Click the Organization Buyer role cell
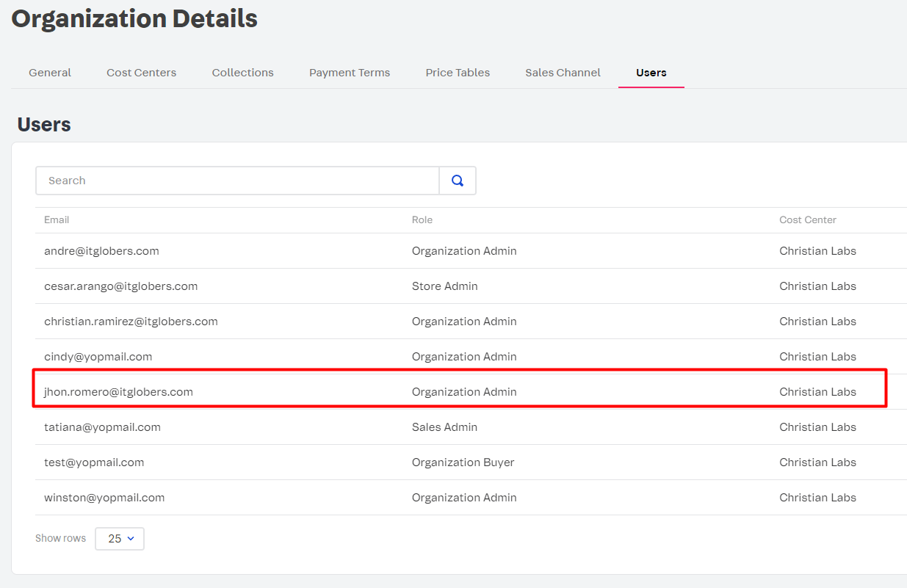Image resolution: width=907 pixels, height=588 pixels. pos(463,462)
